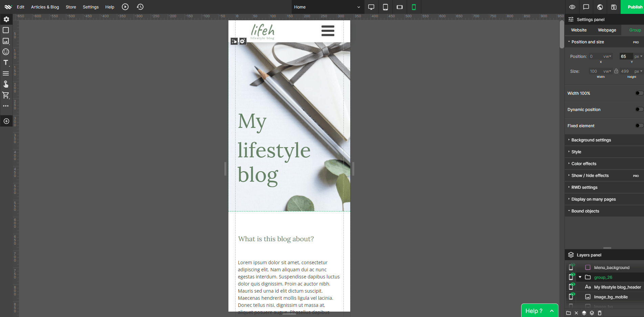The width and height of the screenshot is (644, 317).
Task: Switch to the Webpage settings tab
Action: click(607, 30)
